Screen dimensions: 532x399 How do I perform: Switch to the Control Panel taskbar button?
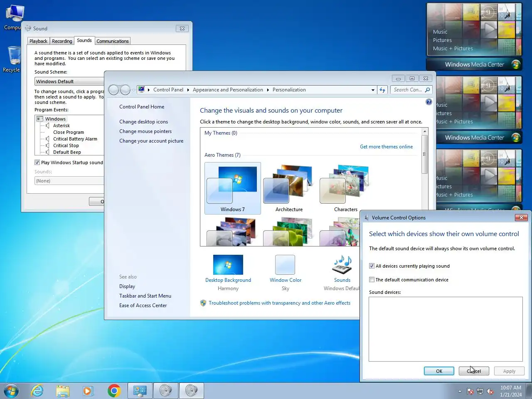point(140,391)
